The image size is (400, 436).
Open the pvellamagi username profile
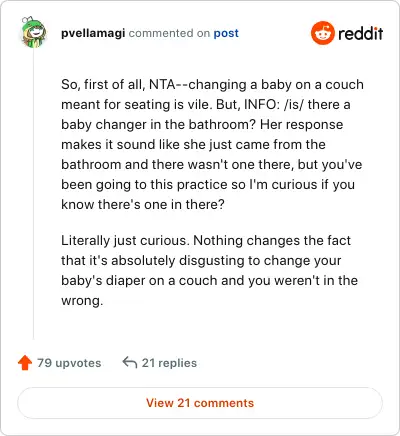[x=93, y=33]
